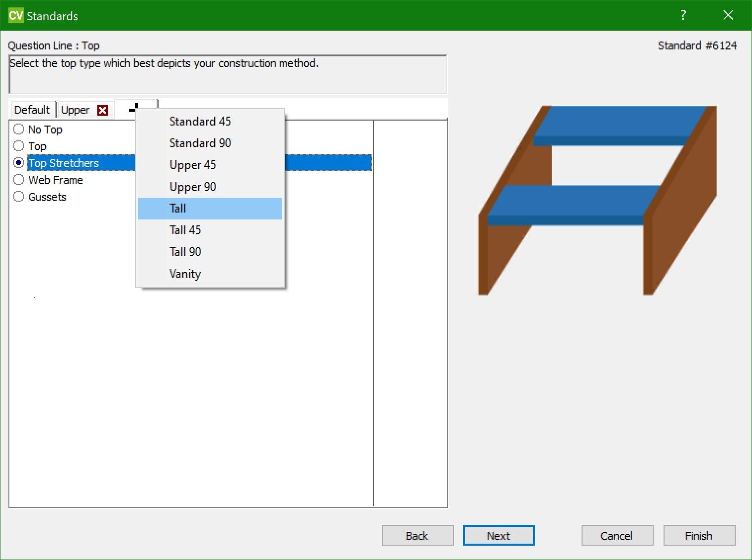Select the Top radio option
This screenshot has width=752, height=560.
pos(19,146)
